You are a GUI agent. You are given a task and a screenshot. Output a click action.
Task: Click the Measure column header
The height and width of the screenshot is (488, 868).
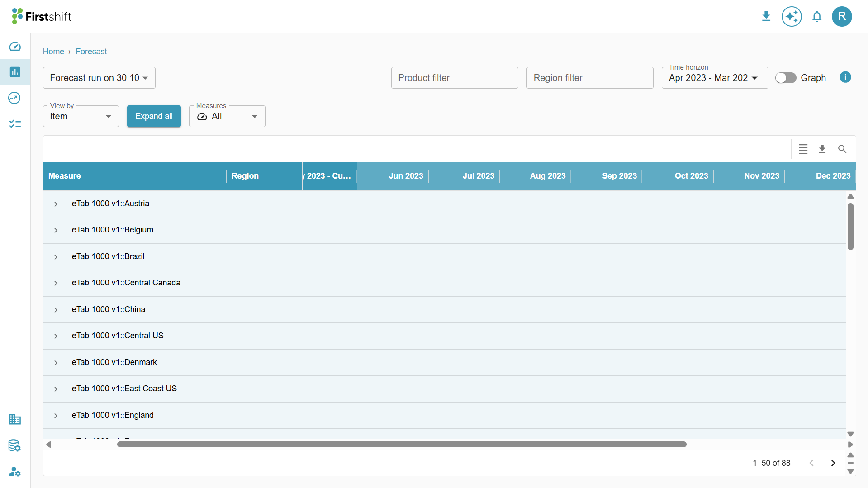pyautogui.click(x=135, y=176)
